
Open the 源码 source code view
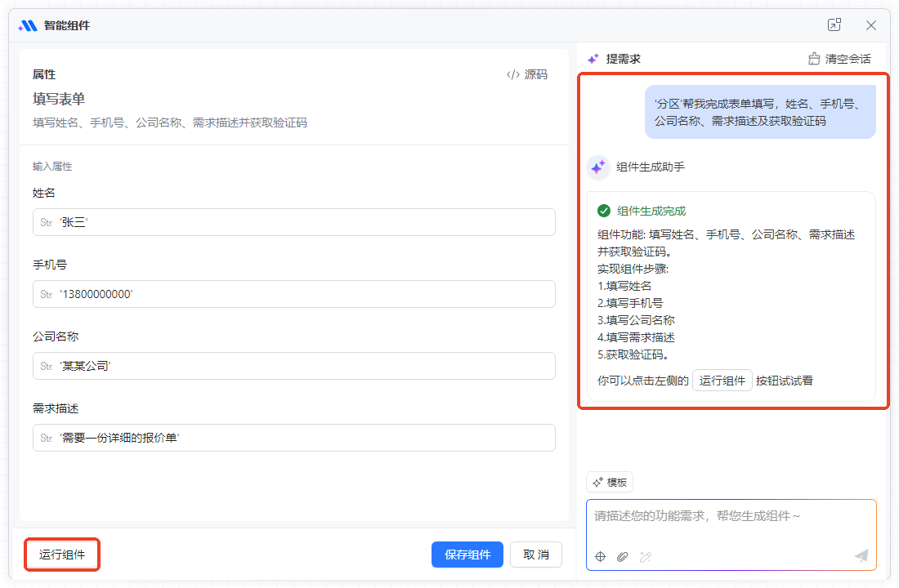(527, 74)
